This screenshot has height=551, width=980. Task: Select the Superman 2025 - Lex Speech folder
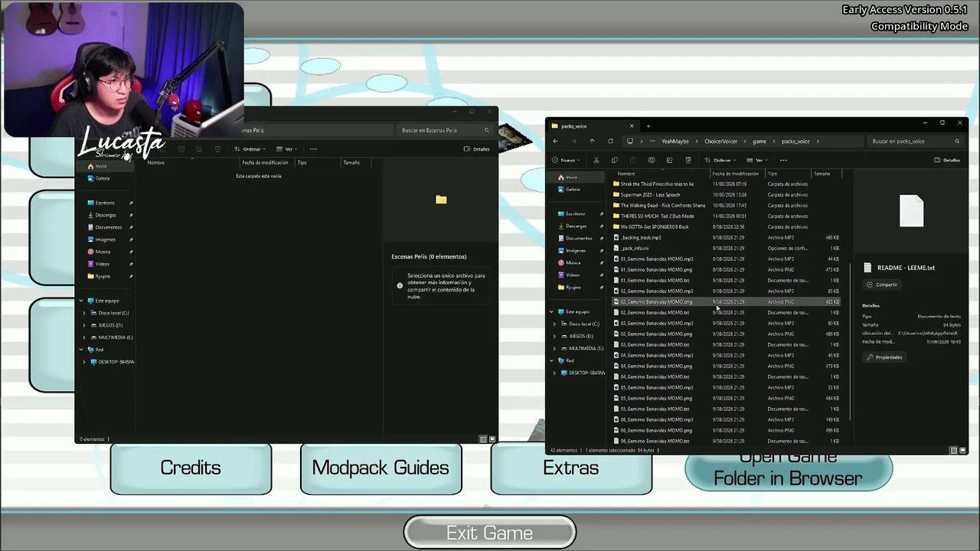(x=727, y=194)
